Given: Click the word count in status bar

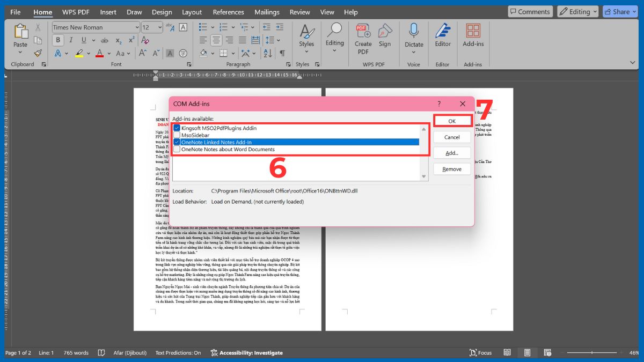Looking at the screenshot, I should (75, 352).
